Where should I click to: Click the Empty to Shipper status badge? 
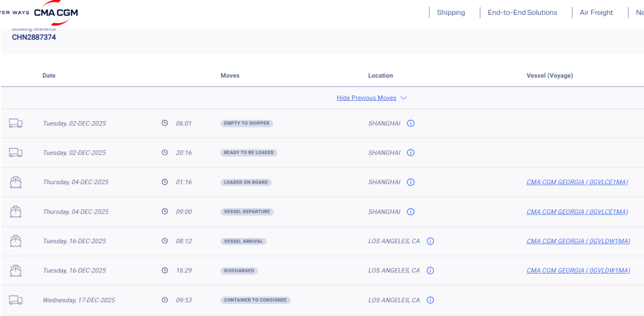click(246, 123)
